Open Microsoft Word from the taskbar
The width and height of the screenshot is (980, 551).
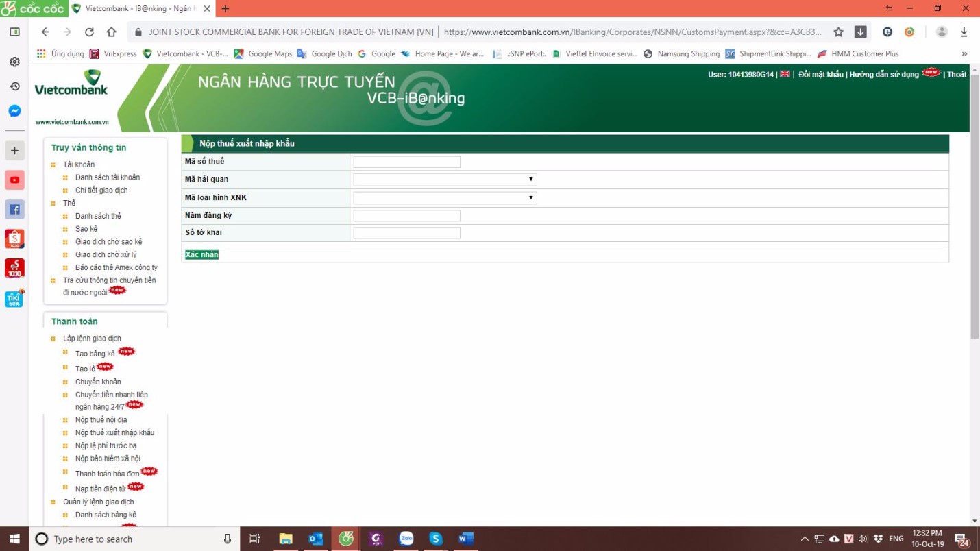coord(466,539)
